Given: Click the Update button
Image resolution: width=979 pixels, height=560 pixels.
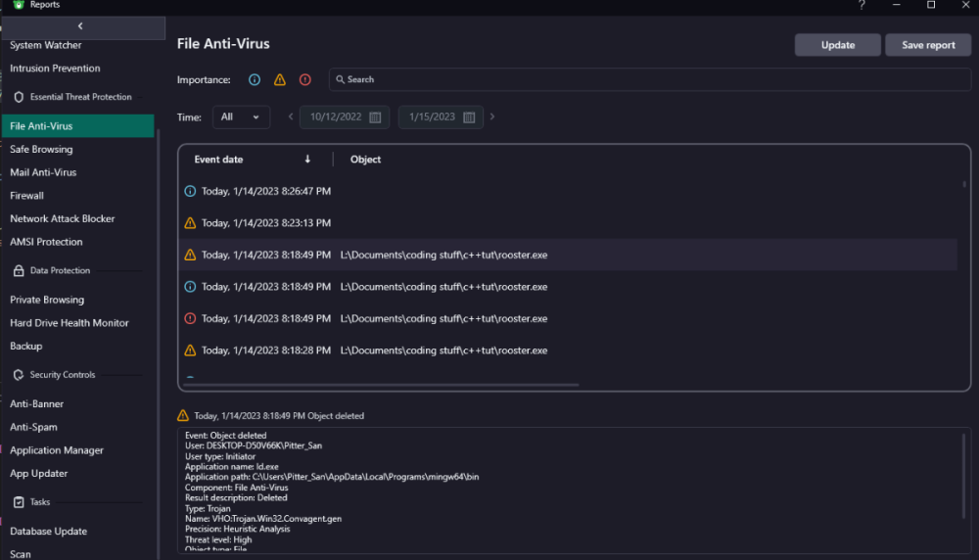Looking at the screenshot, I should coord(838,45).
